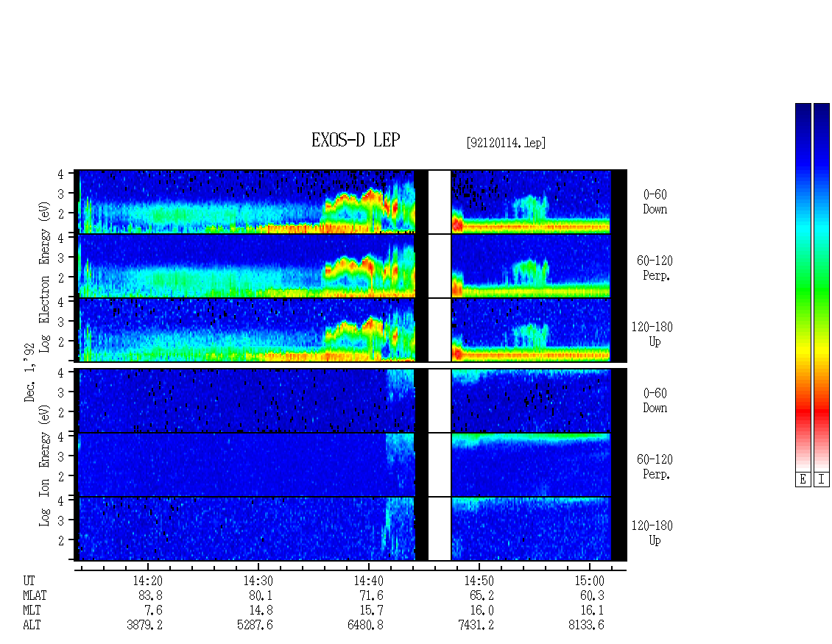
Task: Click the MLT value 14.8
Action: coord(261,611)
